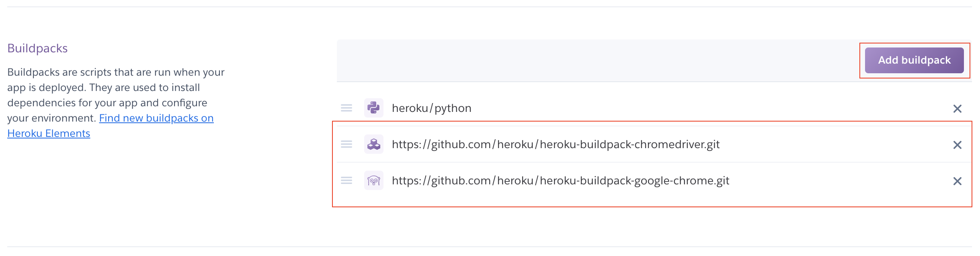The image size is (980, 256).
Task: Remove the heroku/python buildpack with X
Action: coord(957,109)
